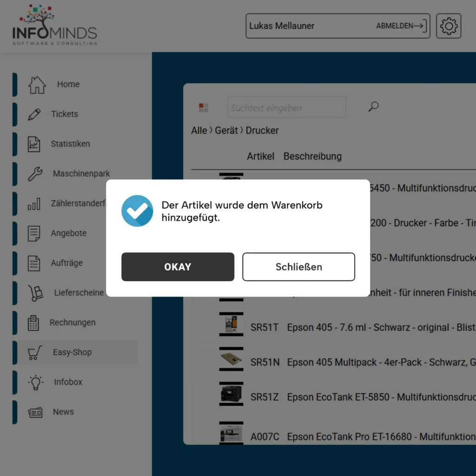
Task: Open the Easy-Shop shopping cart icon
Action: pos(34,352)
